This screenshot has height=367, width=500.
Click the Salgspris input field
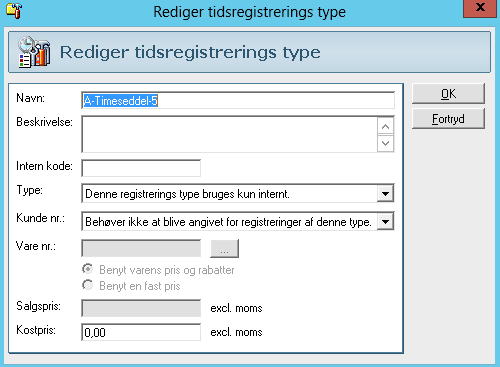pyautogui.click(x=141, y=308)
